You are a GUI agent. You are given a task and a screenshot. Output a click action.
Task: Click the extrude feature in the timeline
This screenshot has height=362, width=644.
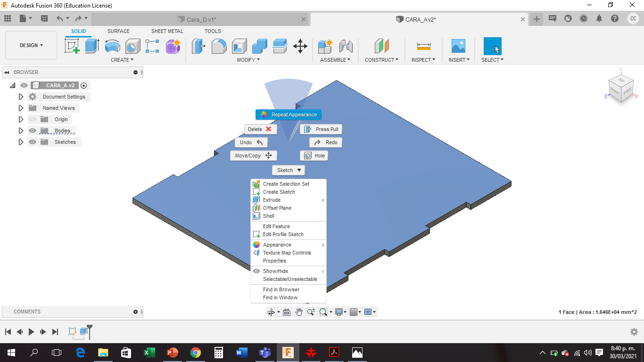(83, 331)
